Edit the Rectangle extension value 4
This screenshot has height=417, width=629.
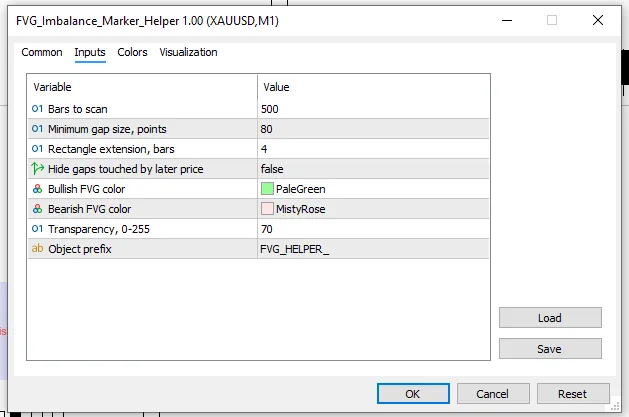pos(373,149)
